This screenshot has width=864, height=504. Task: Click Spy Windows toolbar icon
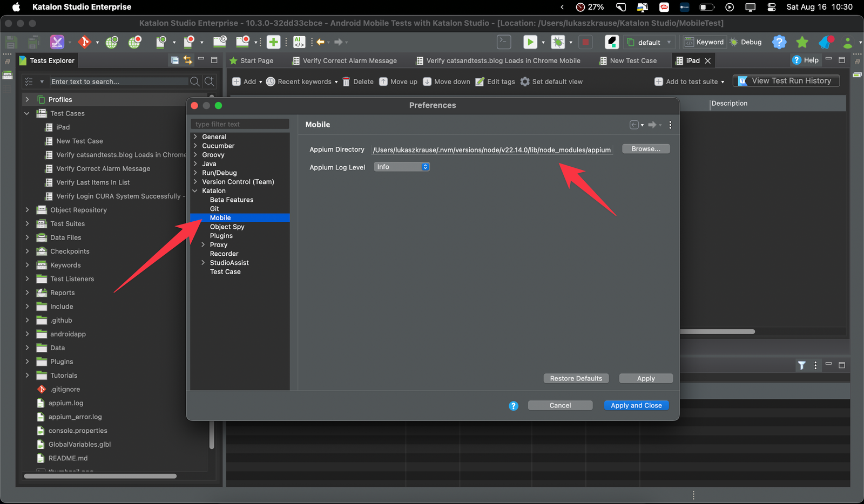pyautogui.click(x=220, y=42)
